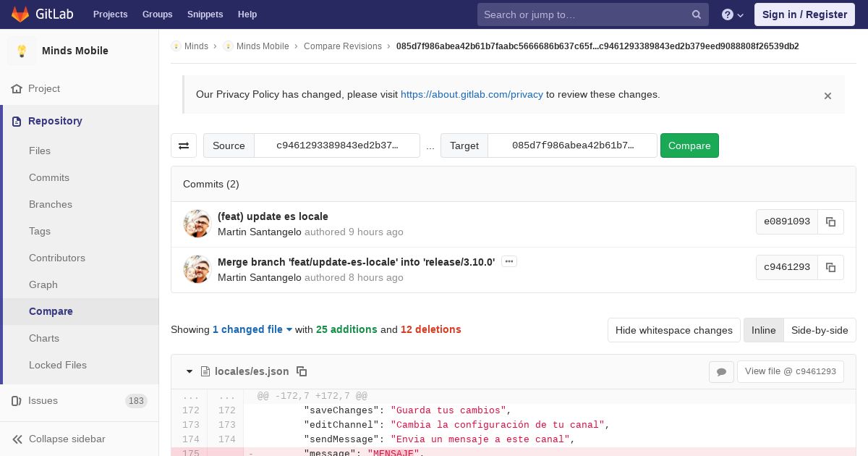Toggle comments for locales/es.json

(721, 372)
